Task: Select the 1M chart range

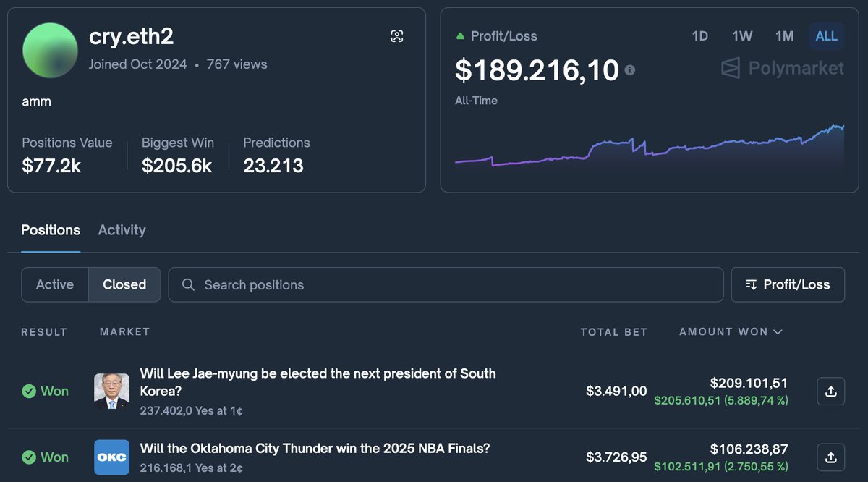Action: 785,35
